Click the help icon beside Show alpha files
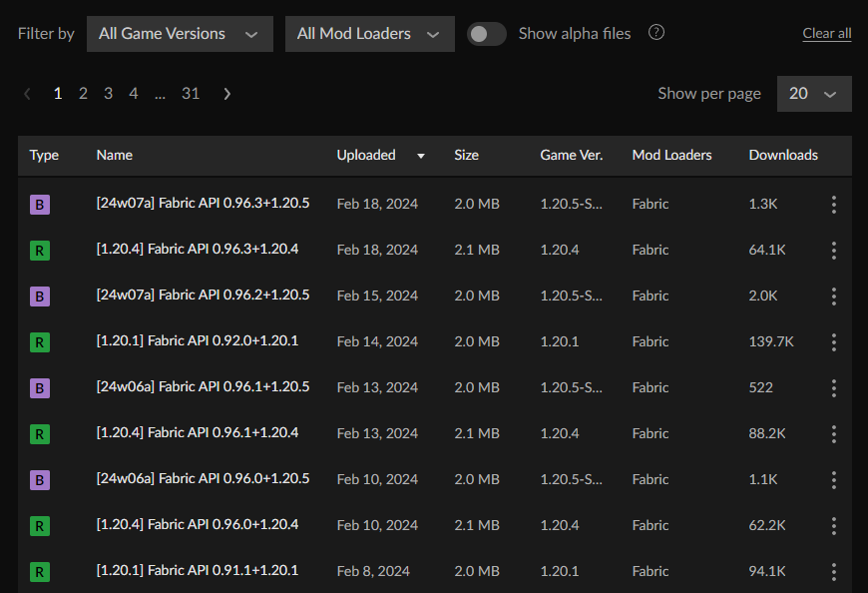The width and height of the screenshot is (868, 593). [655, 33]
